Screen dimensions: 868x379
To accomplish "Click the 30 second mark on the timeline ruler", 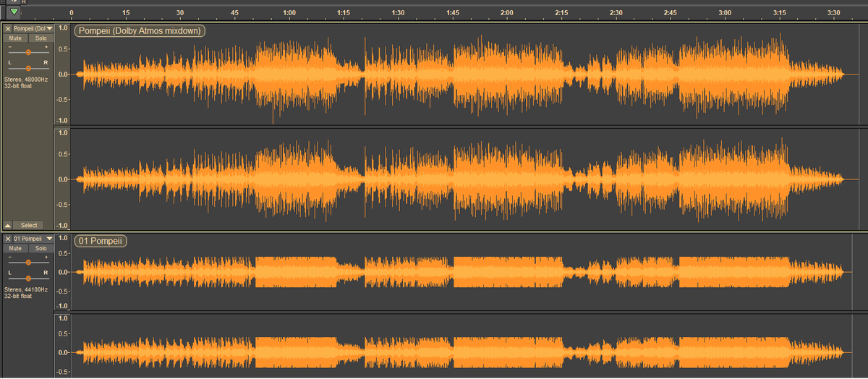I will (x=180, y=13).
